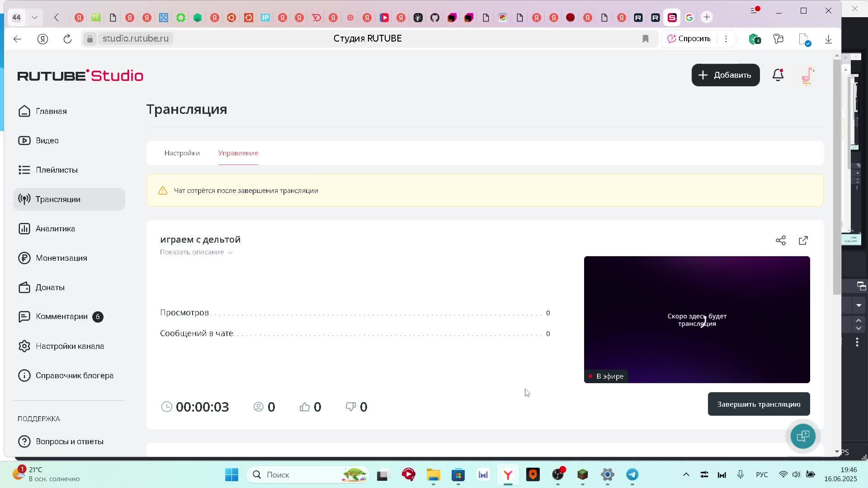The image size is (868, 488).
Task: Open notifications bell
Action: tap(778, 75)
